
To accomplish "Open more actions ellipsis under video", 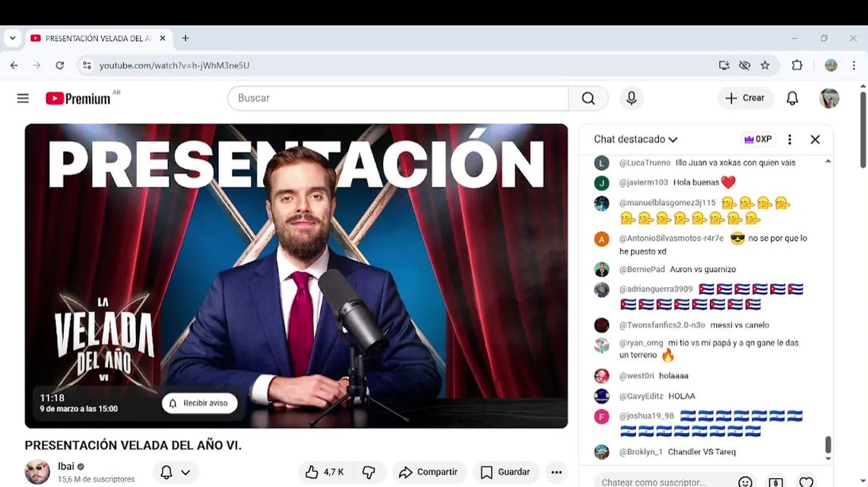I will tap(556, 472).
